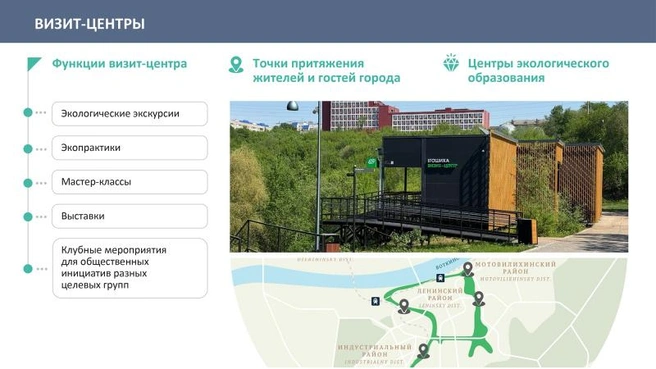Image resolution: width=656 pixels, height=369 pixels.
Task: Click the Центры экологического образования heading
Action: click(x=538, y=71)
